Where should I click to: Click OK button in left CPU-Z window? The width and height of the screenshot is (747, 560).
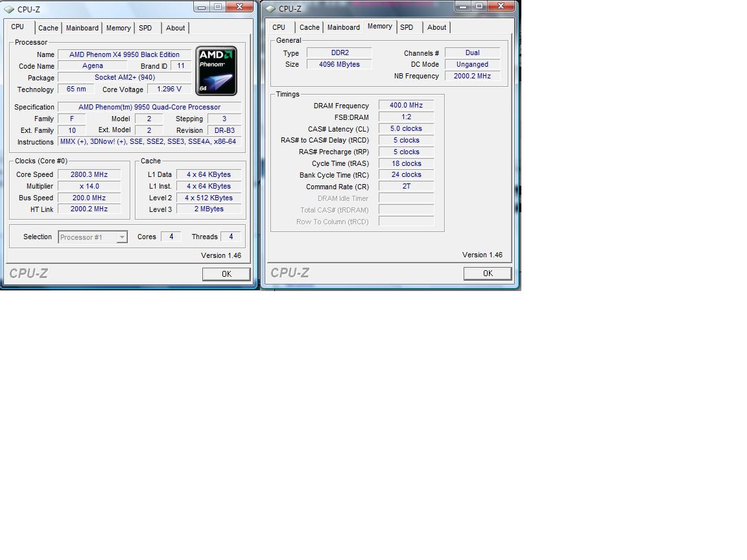click(x=226, y=274)
